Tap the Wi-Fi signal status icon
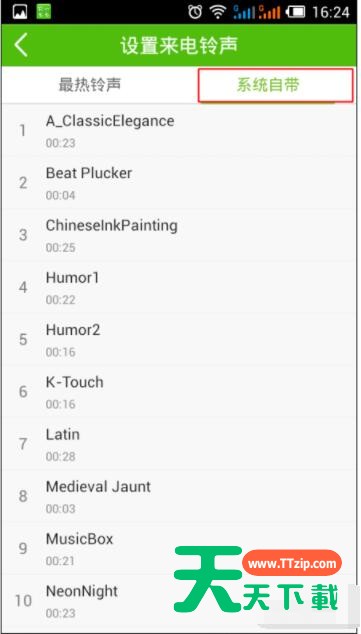Screen dimensions: 361x634 [x=219, y=13]
